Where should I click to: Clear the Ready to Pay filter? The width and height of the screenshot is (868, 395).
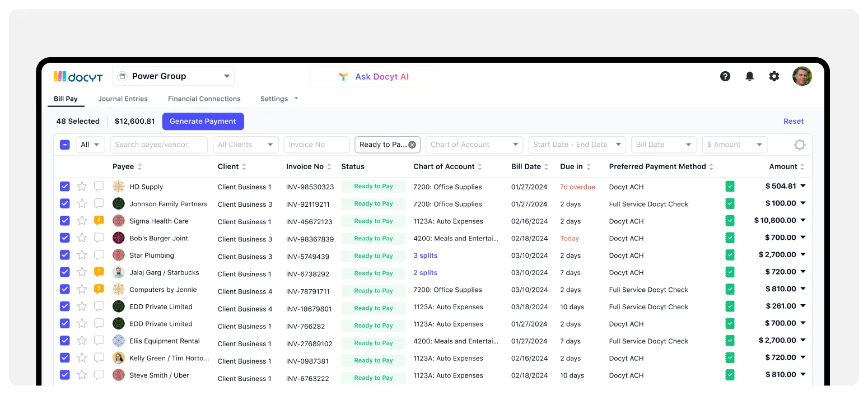click(412, 145)
